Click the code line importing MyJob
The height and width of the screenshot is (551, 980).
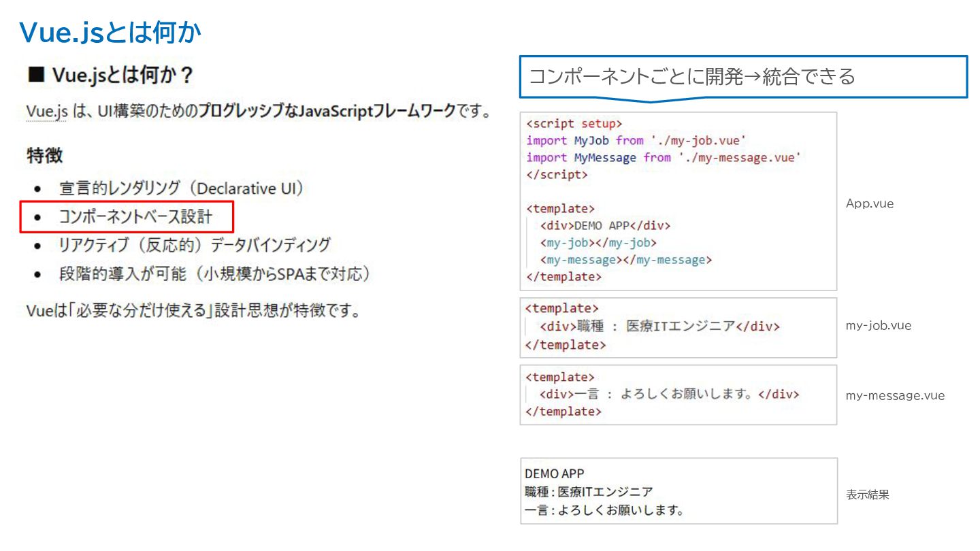pyautogui.click(x=637, y=141)
